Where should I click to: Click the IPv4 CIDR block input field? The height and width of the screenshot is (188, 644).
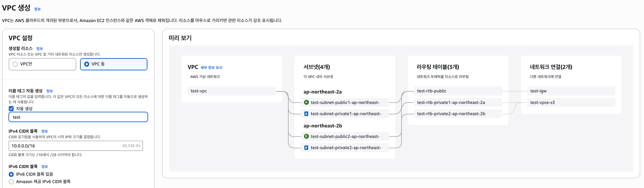coord(66,146)
